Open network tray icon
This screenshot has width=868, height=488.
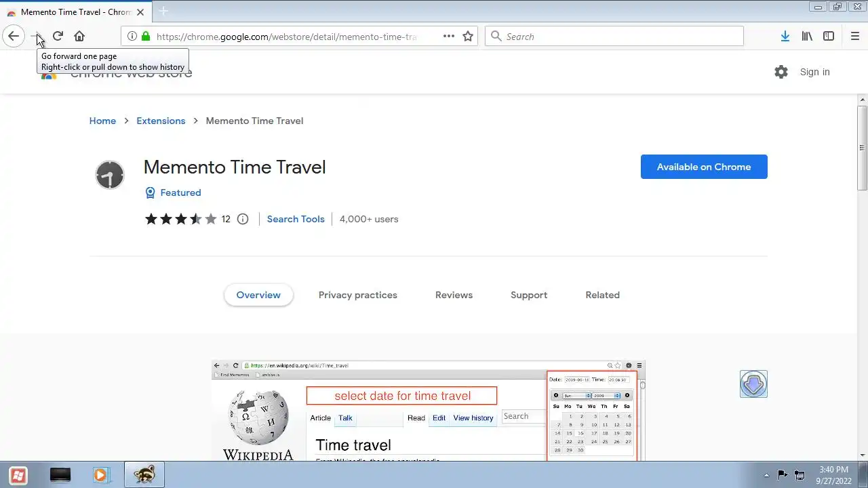point(800,475)
